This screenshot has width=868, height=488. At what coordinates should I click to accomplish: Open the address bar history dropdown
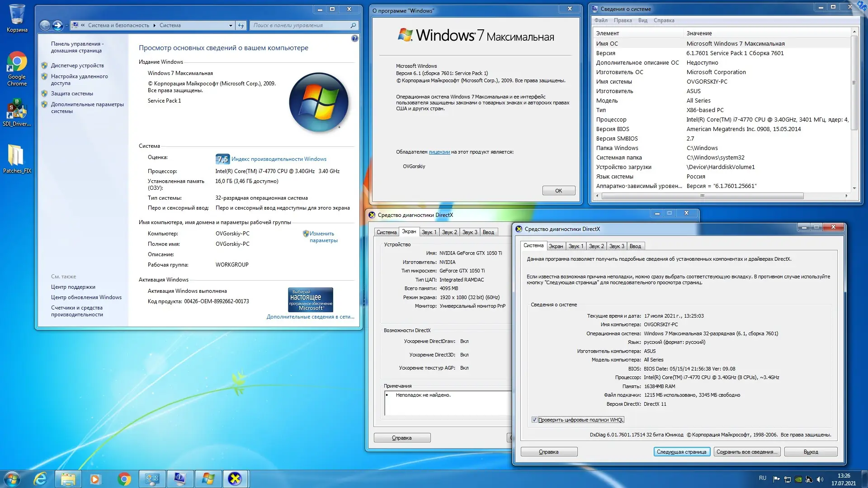click(x=231, y=25)
